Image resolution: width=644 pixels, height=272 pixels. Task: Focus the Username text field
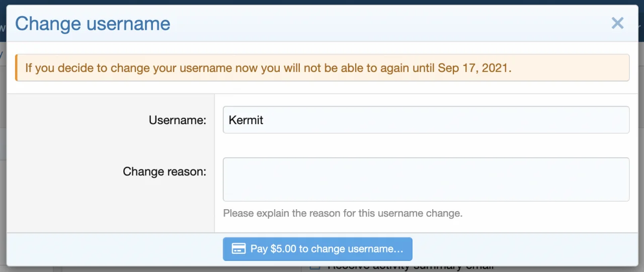pos(426,120)
